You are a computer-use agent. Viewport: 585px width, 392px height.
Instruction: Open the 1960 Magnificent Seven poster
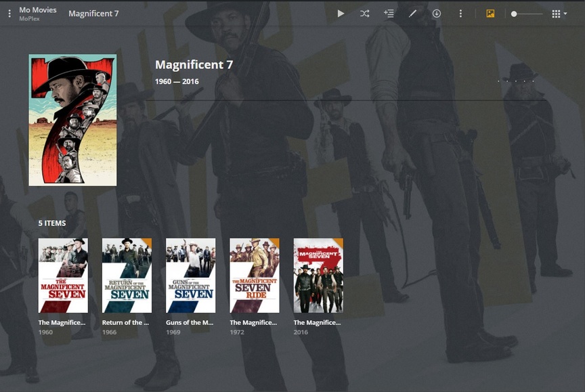(x=63, y=276)
